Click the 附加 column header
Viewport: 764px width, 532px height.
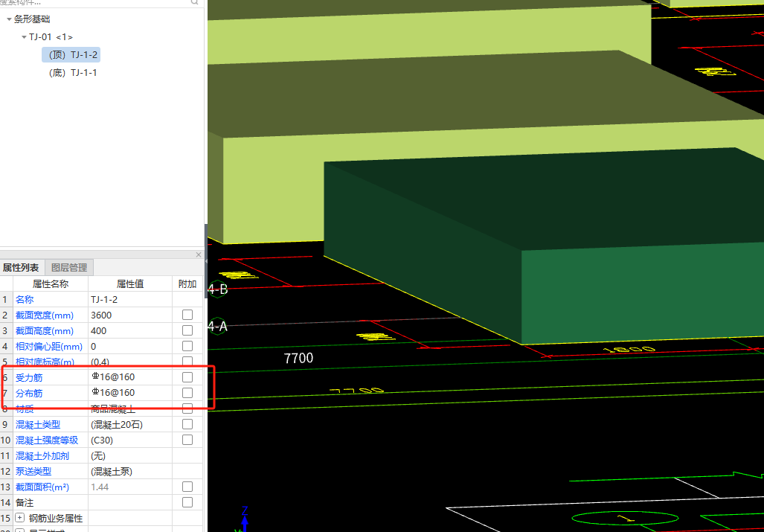[187, 284]
